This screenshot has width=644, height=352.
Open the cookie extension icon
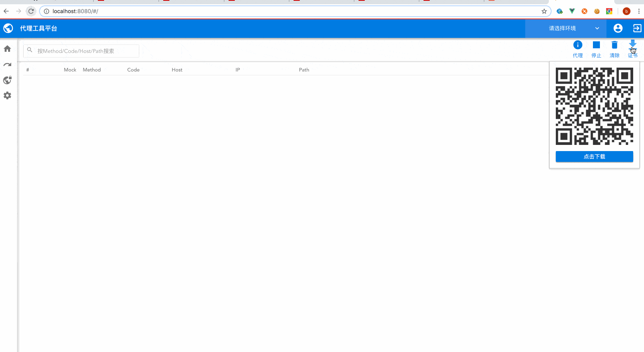coord(597,11)
